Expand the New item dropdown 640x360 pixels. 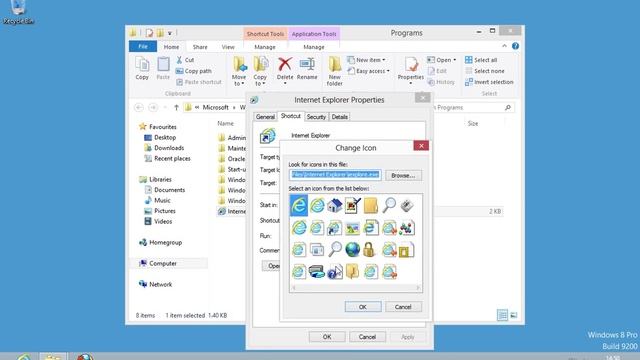384,60
